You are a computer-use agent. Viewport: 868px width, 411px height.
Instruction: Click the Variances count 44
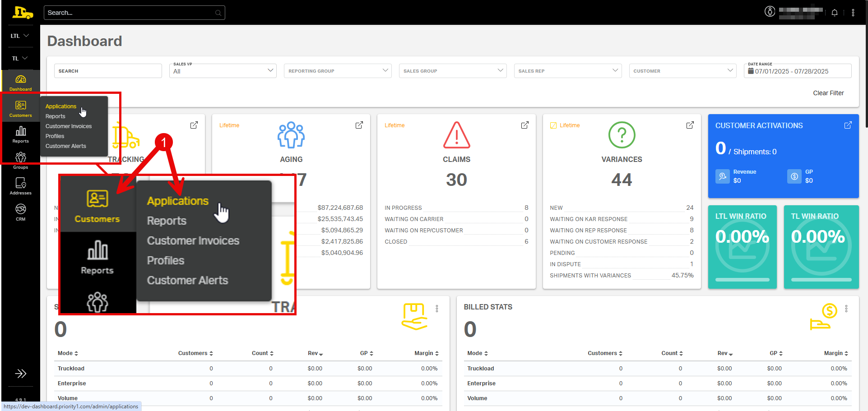click(622, 180)
